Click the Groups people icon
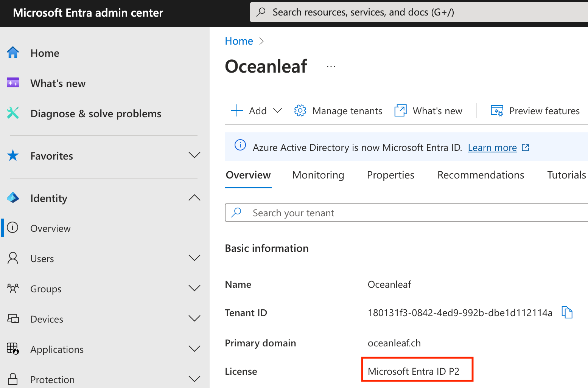 [x=13, y=289]
